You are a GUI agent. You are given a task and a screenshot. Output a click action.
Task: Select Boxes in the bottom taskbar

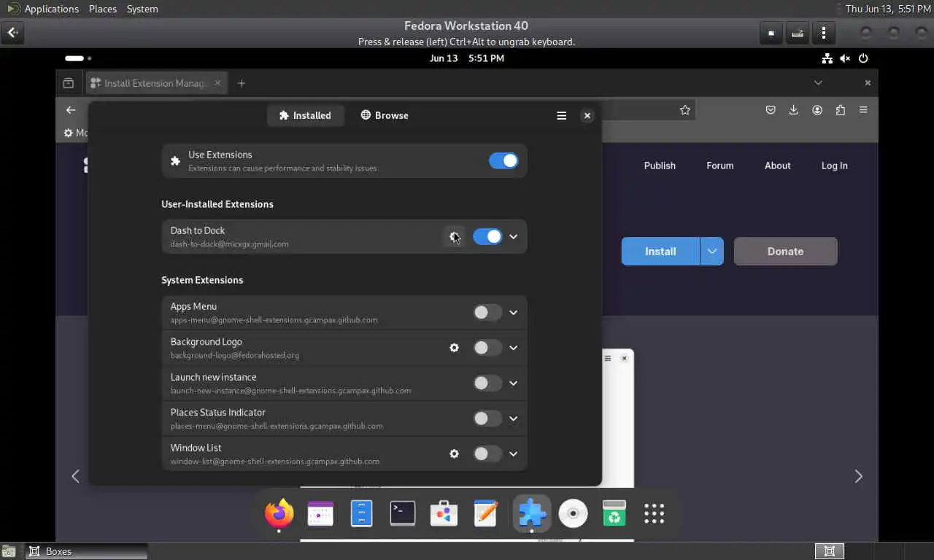[86, 551]
